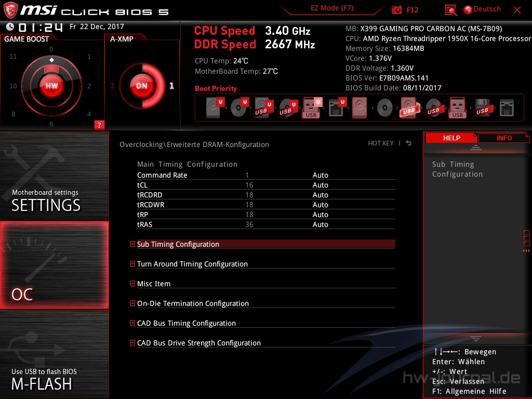Click the A-XMP label tab
The height and width of the screenshot is (399, 532).
(122, 39)
